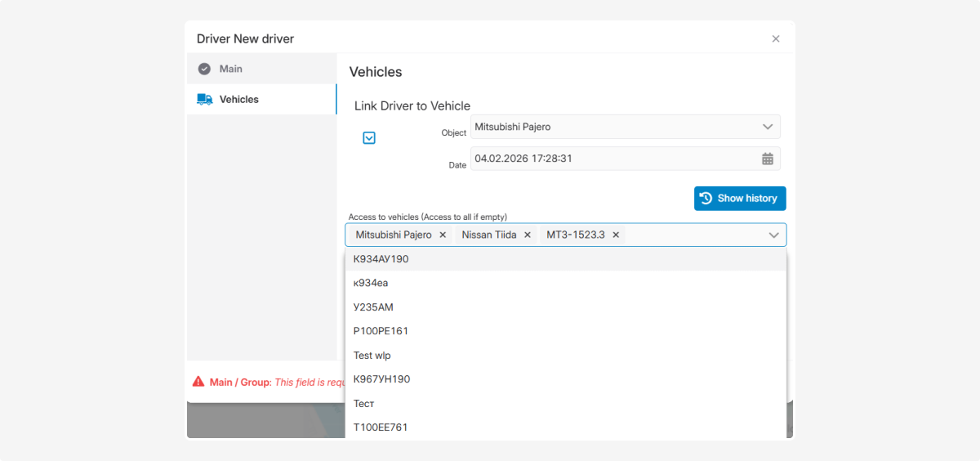Expand the Object dropdown arrow
Viewport: 980px width, 461px height.
click(767, 127)
